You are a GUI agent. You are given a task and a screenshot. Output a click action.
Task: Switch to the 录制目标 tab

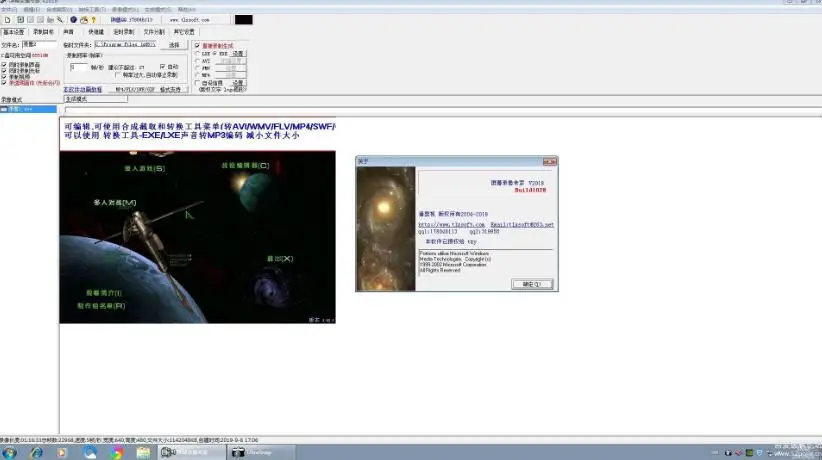click(x=44, y=32)
